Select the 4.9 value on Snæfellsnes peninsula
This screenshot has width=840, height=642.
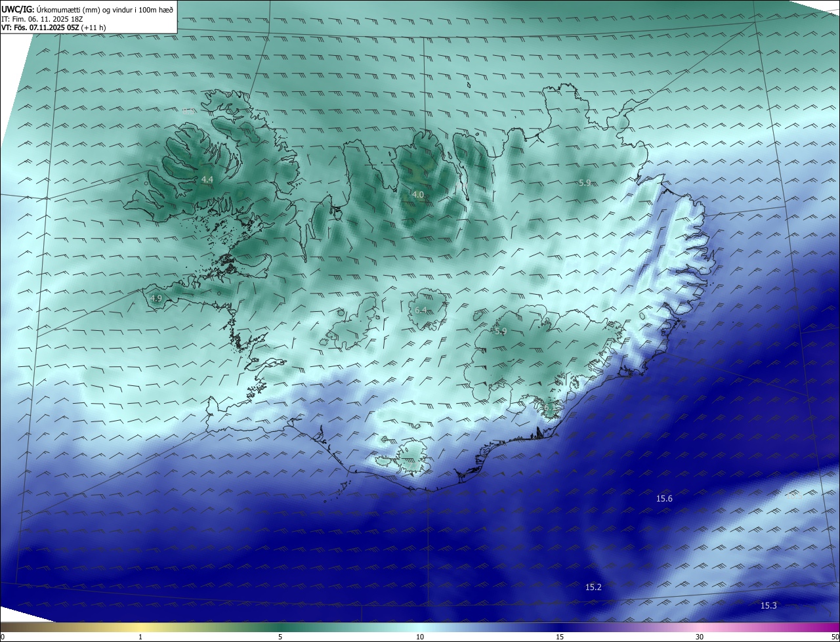click(156, 298)
